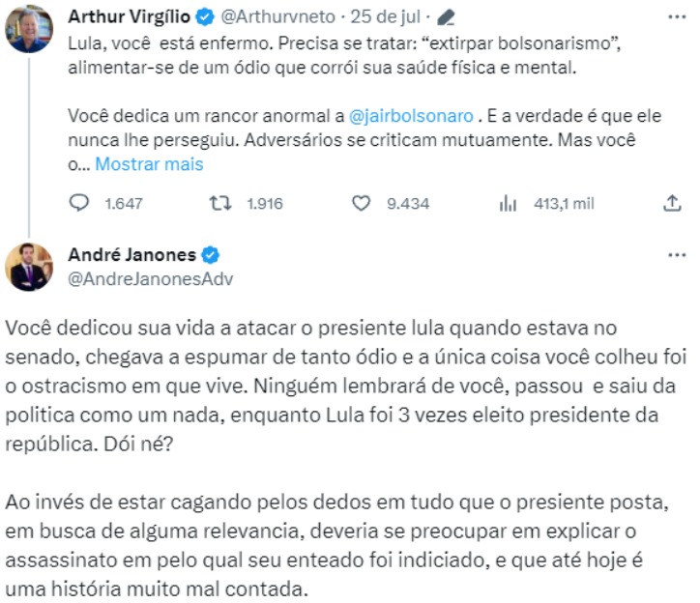
Task: Retweet Arthur Virgílio's post
Action: (219, 204)
